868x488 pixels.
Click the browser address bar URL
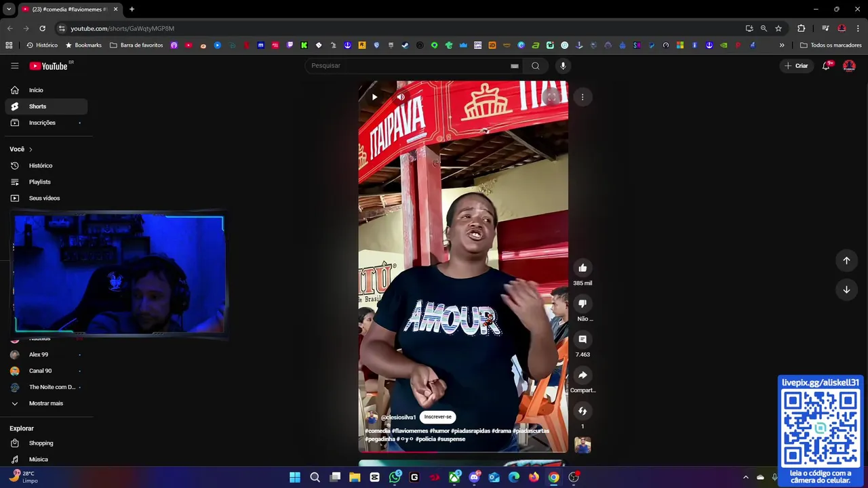tap(123, 28)
